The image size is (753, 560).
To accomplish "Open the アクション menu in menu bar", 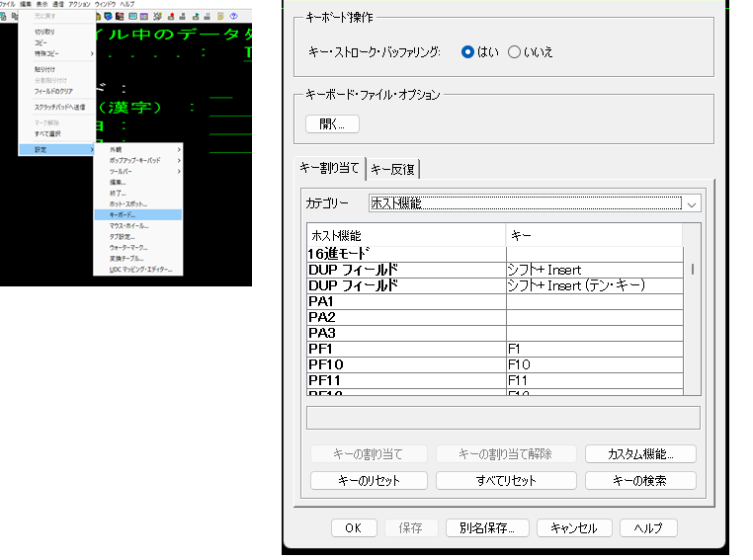I will tap(80, 5).
